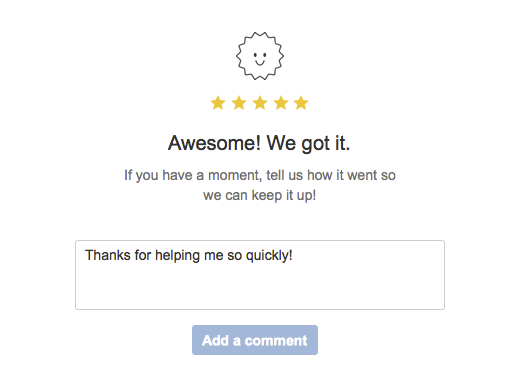Submit with the Add a comment button
This screenshot has height=376, width=522.
255,340
